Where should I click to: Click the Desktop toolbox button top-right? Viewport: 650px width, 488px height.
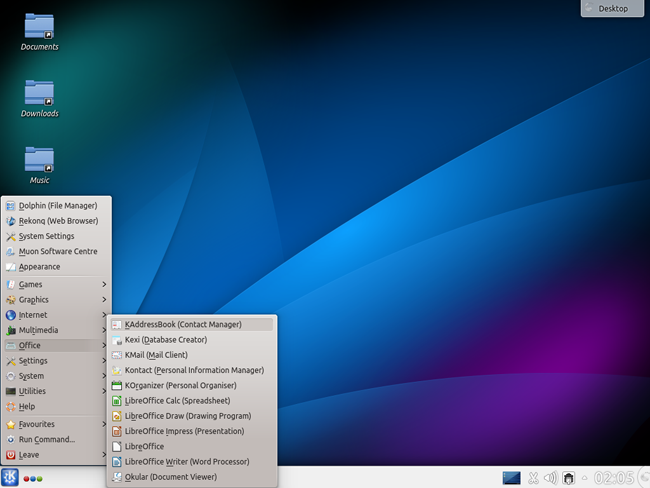click(612, 8)
